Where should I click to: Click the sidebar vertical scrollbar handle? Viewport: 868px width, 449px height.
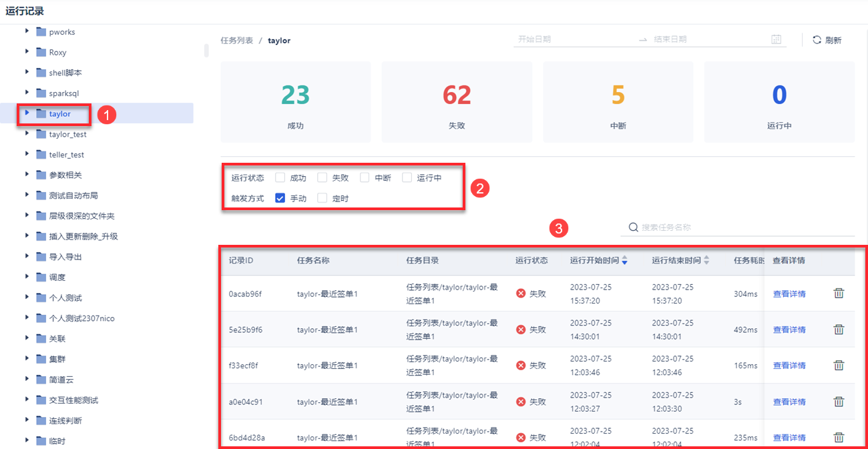[206, 50]
